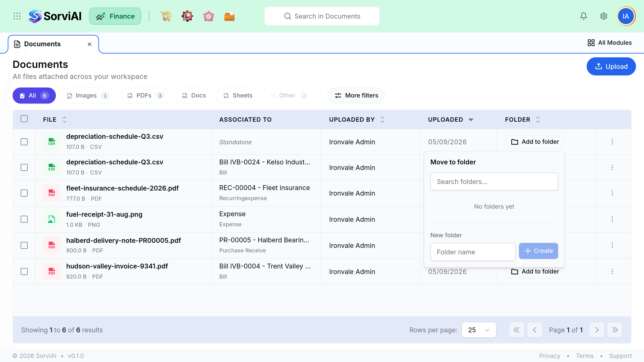
Task: Open the shopping cart module icon
Action: pyautogui.click(x=166, y=16)
